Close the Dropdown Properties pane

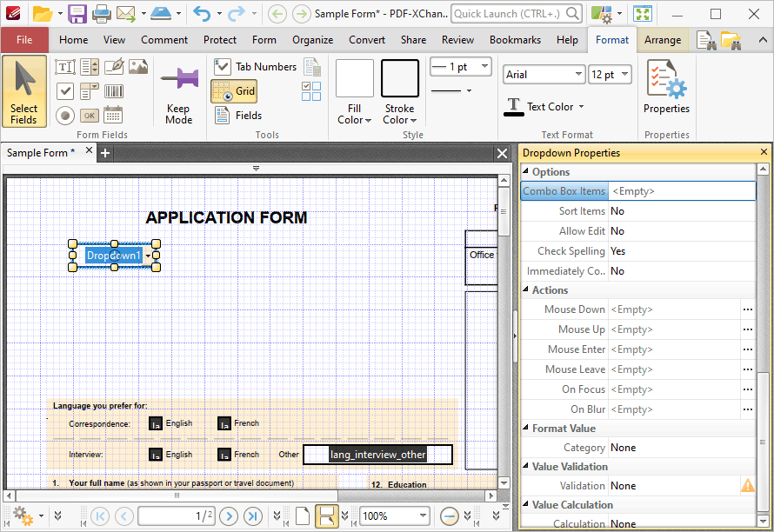[x=764, y=152]
